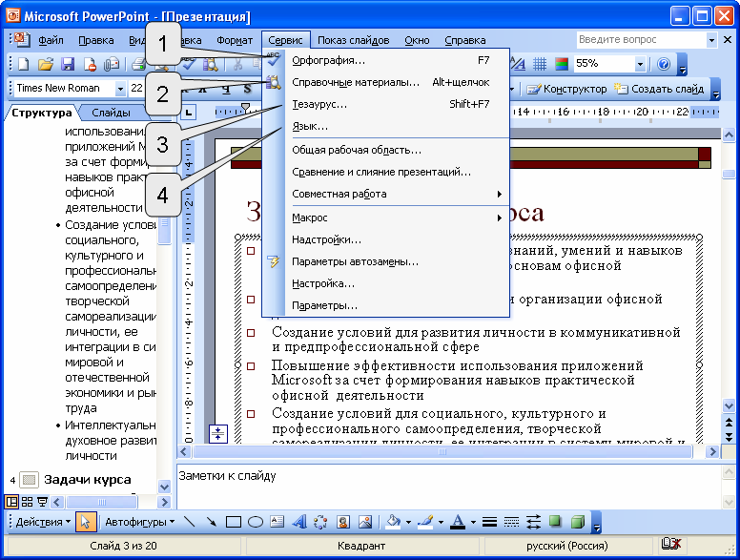Toggle text shadow S button
Viewport: 740px width, 560px height.
click(x=247, y=89)
